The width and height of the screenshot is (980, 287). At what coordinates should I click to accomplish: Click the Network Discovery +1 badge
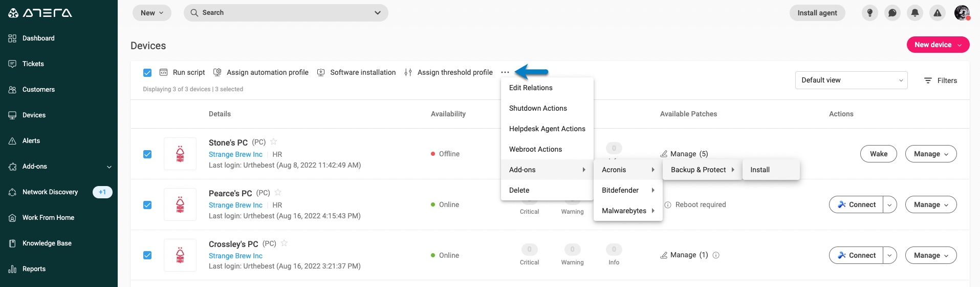pos(102,192)
